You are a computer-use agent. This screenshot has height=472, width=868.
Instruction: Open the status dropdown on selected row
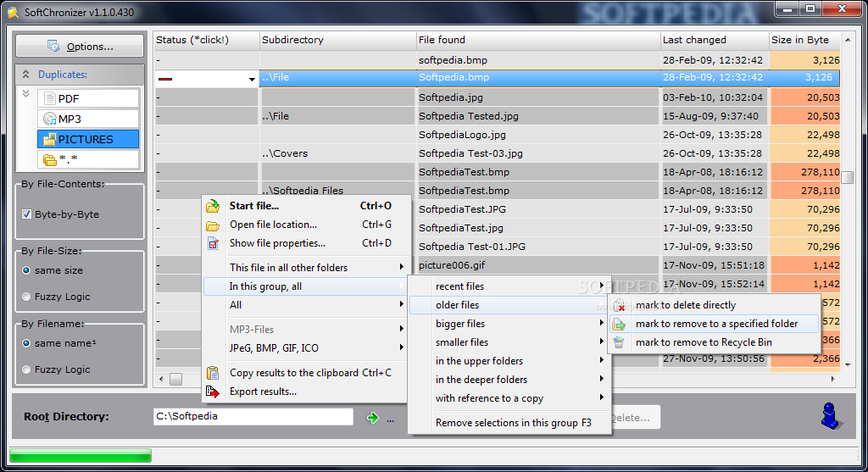(x=252, y=79)
